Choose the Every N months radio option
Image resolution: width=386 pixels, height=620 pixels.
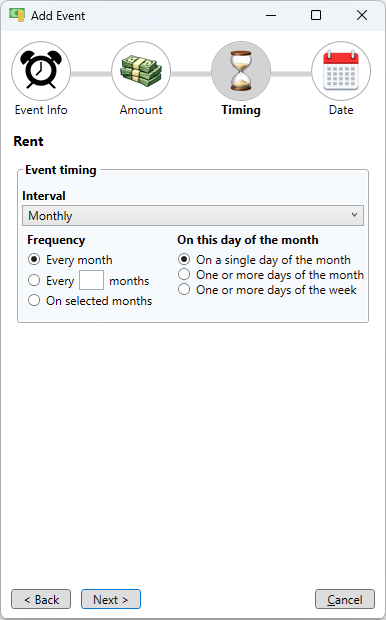pos(34,280)
